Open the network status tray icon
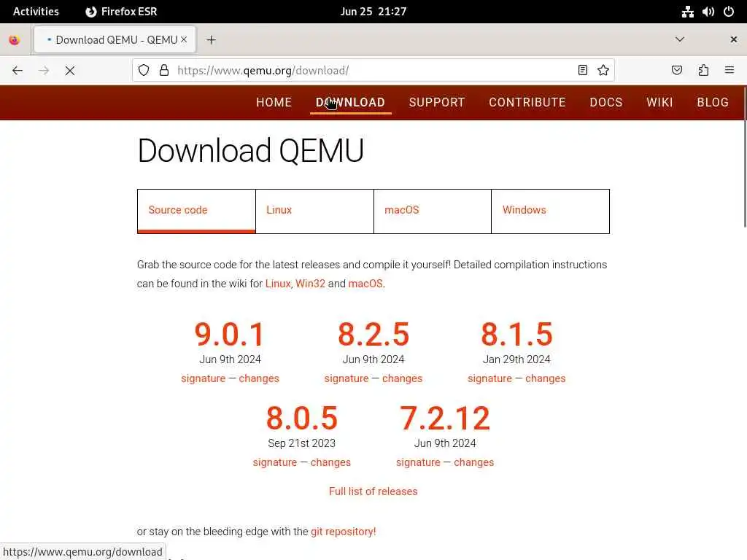The image size is (747, 560). tap(687, 12)
